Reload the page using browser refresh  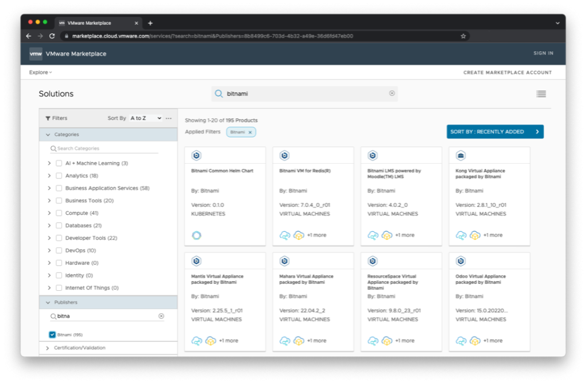(52, 36)
